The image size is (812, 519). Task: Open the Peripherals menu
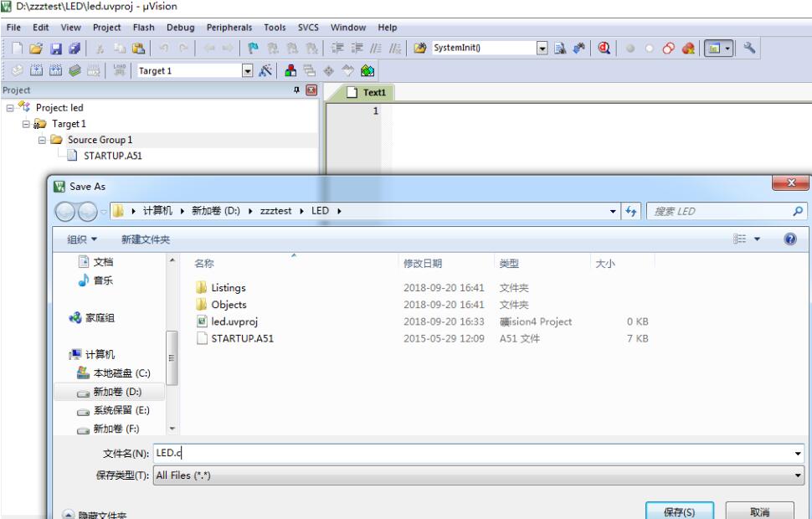(x=229, y=28)
